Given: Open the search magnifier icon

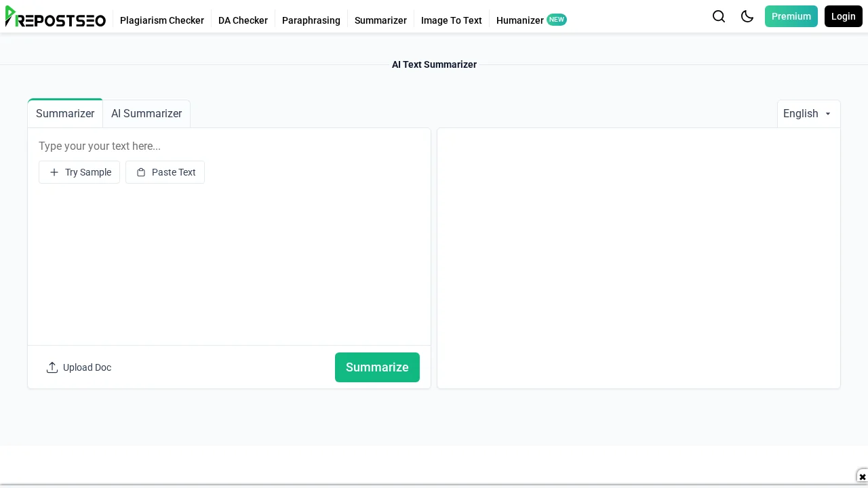Looking at the screenshot, I should tap(719, 16).
